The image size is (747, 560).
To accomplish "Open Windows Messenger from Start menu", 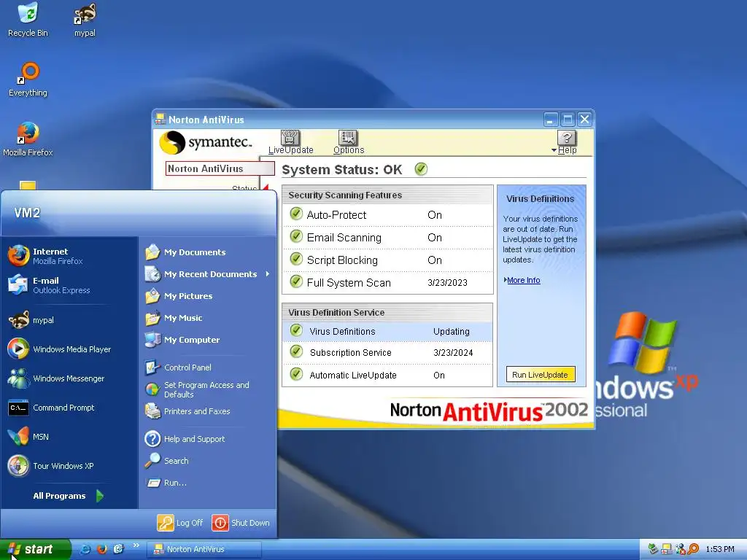I will click(x=69, y=378).
